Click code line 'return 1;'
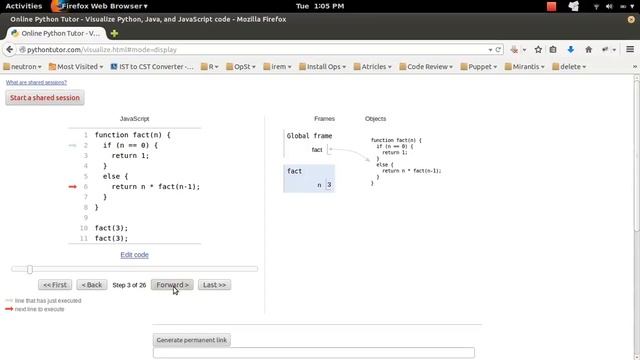The width and height of the screenshot is (640, 360). [130, 156]
